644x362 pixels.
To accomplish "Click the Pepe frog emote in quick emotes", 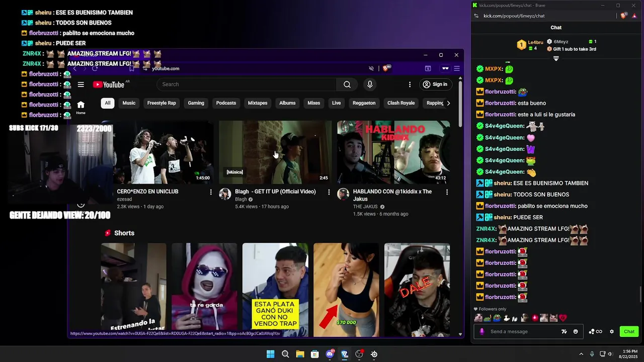I will [497, 318].
